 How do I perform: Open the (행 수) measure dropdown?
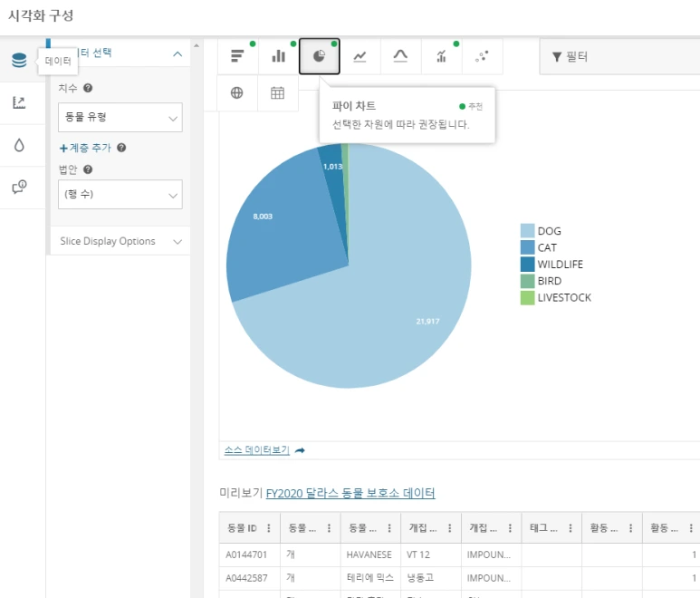tap(120, 194)
